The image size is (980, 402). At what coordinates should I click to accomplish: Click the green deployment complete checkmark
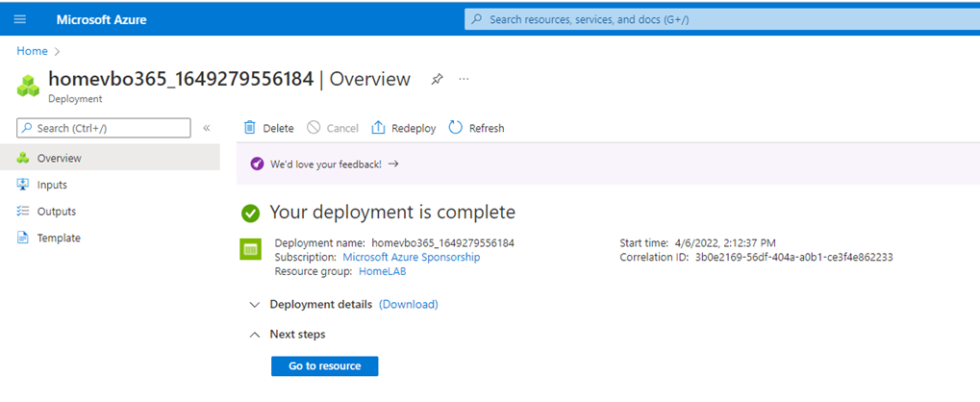point(250,213)
